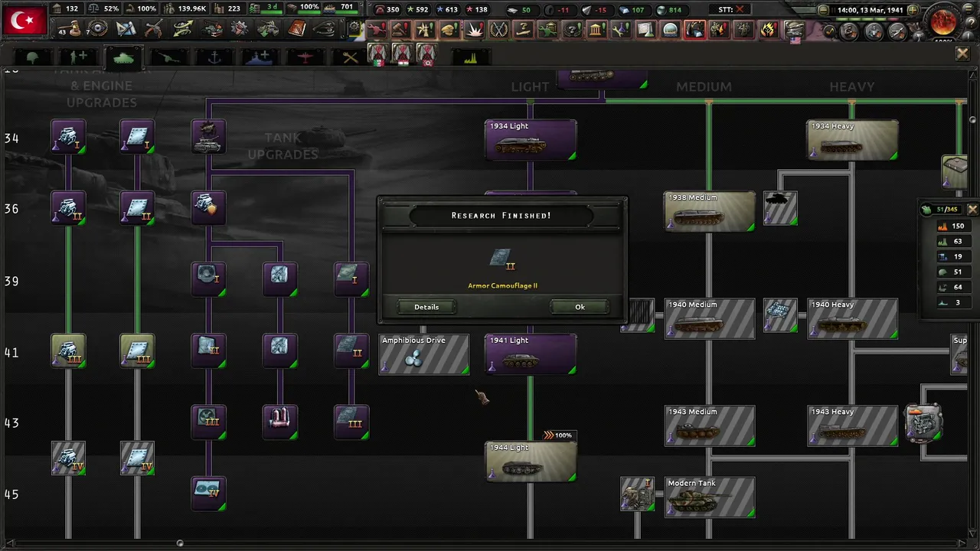Select the Camouflage III icon in row 43
The height and width of the screenshot is (551, 980).
(351, 422)
